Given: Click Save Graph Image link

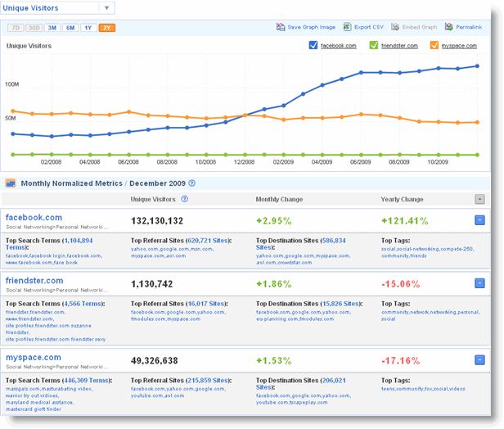Looking at the screenshot, I should pyautogui.click(x=312, y=27).
